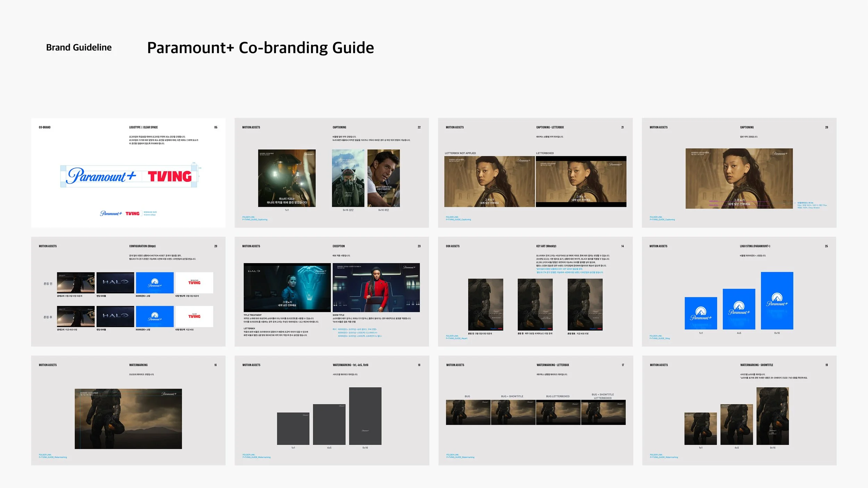The image size is (868, 488).
Task: Click the large red TVING logo
Action: 170,177
